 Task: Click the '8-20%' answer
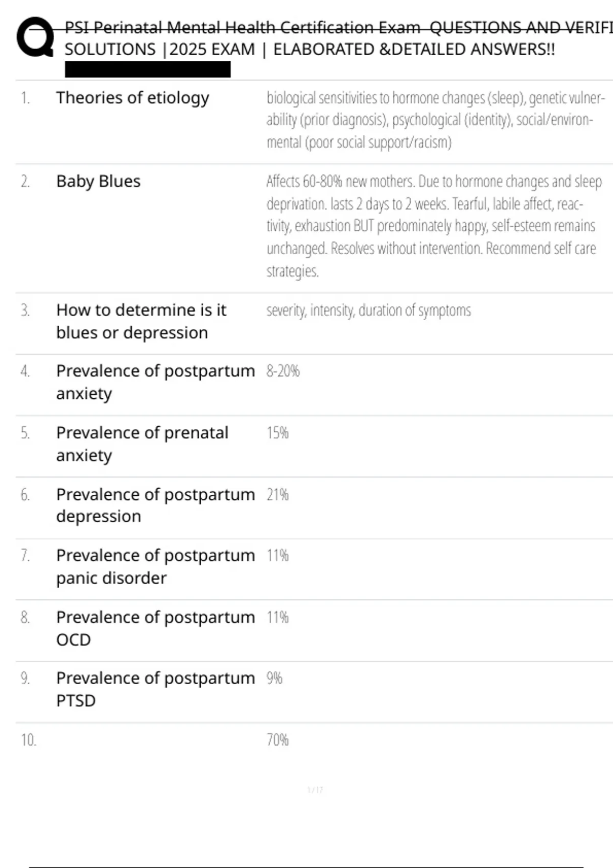[282, 371]
